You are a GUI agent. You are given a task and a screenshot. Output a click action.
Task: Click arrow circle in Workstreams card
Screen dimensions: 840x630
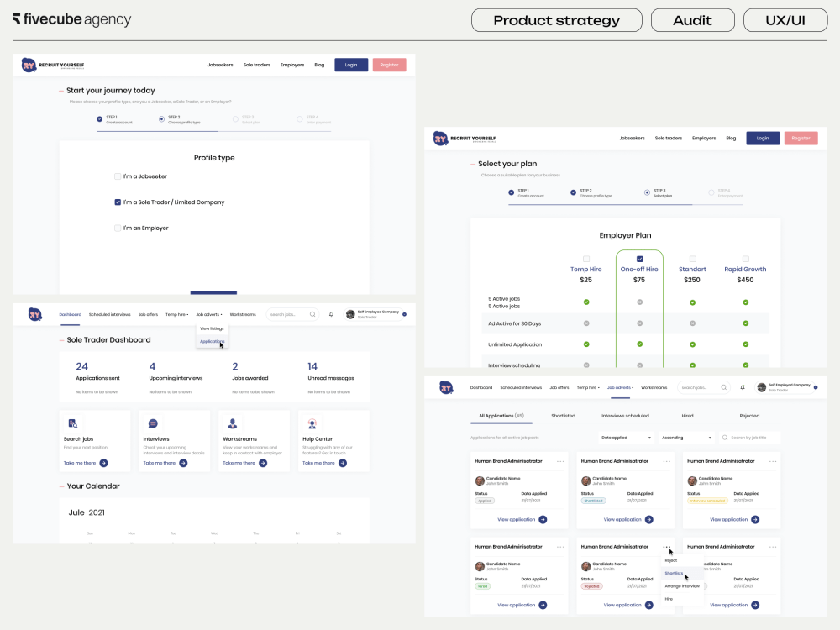point(263,463)
